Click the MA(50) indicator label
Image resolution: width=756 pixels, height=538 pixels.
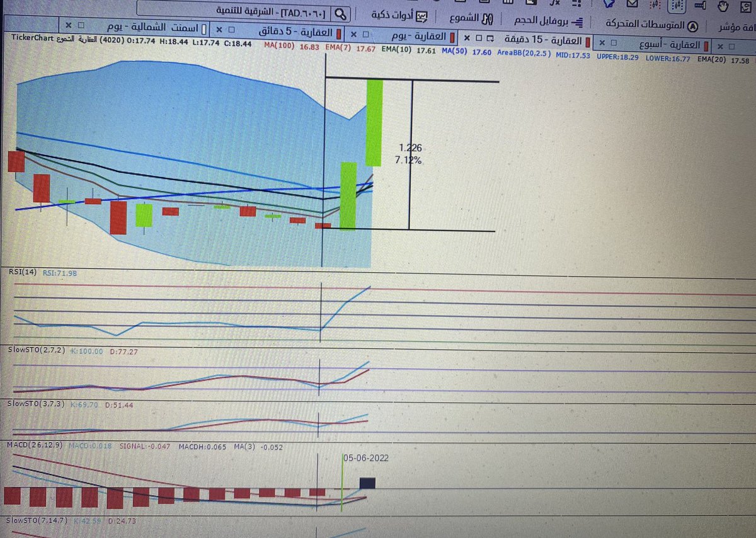(454, 51)
